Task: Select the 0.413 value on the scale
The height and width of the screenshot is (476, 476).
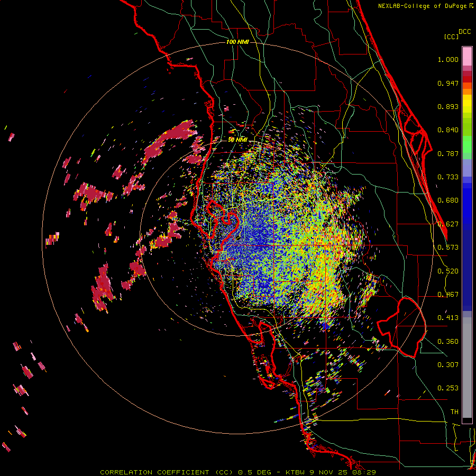Action: (448, 318)
